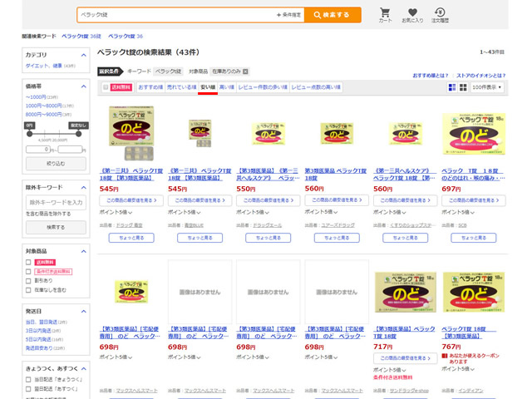Click quick view button under first 545 yen item

[131, 238]
